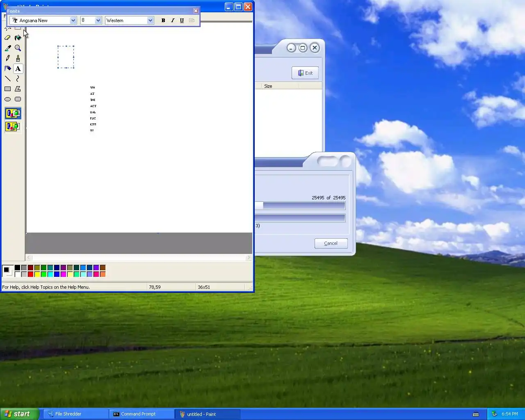Click the 25495 of 25495 counter text
The image size is (525, 420).
click(329, 198)
